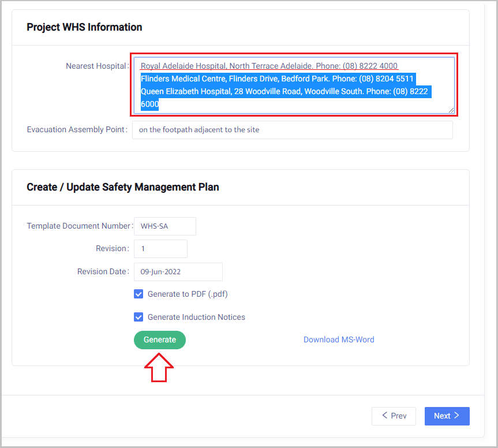The image size is (498, 448).
Task: Click the Evacuation Assembly Point field
Action: point(292,130)
